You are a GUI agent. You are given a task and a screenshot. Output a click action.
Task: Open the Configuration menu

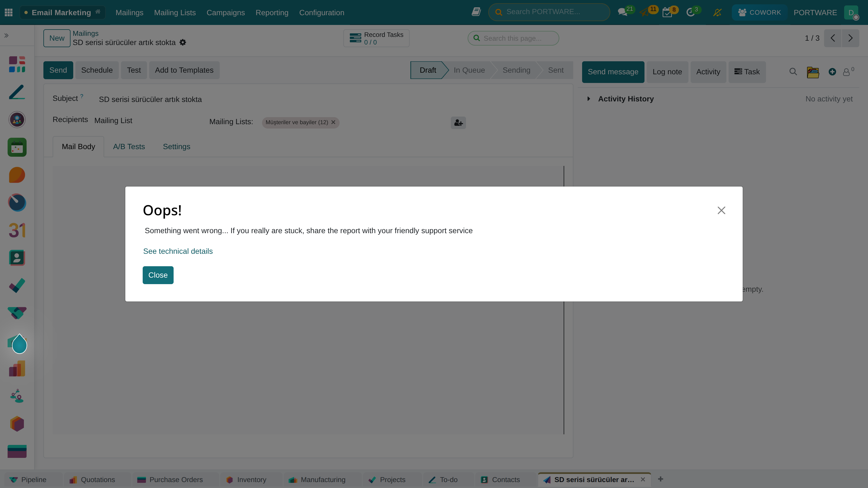[322, 12]
